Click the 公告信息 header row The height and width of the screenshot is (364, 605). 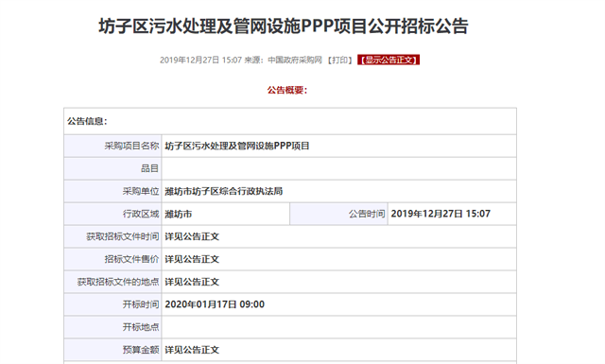pyautogui.click(x=290, y=121)
